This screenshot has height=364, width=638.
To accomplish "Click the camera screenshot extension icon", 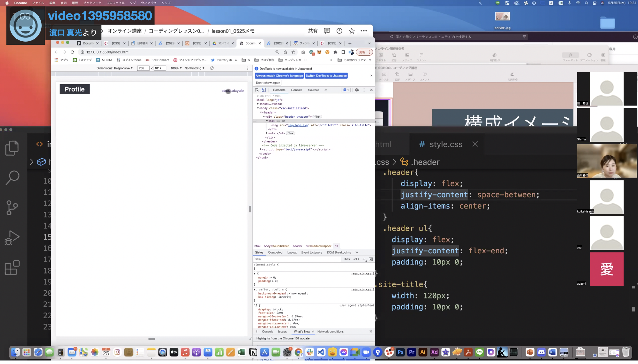I will point(303,52).
